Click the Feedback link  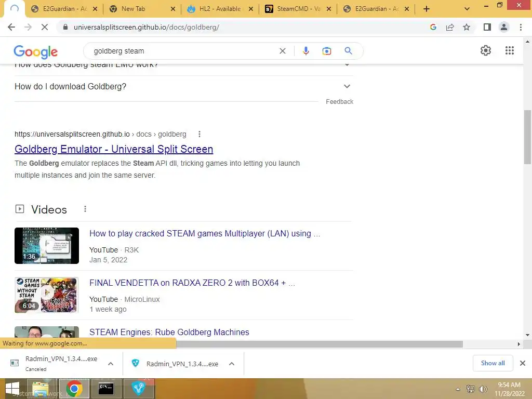pyautogui.click(x=339, y=102)
